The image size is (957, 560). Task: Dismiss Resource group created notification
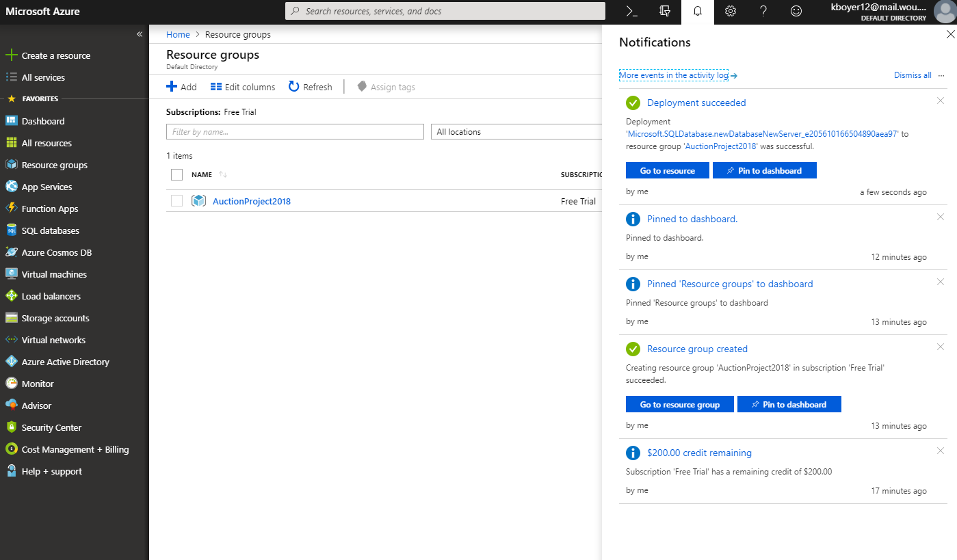[941, 347]
